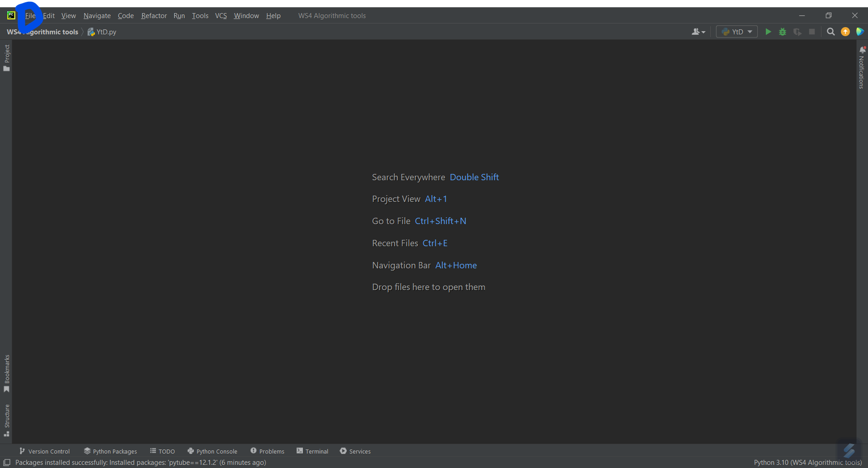Open the Refactor menu

(154, 15)
